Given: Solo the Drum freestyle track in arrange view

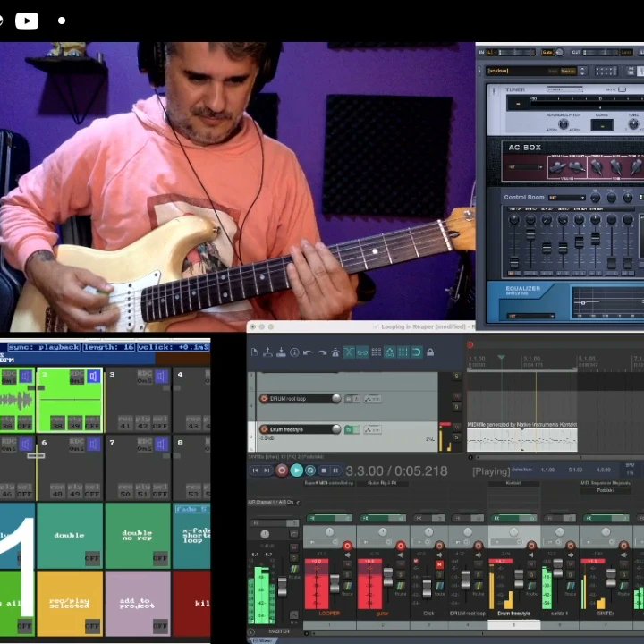Looking at the screenshot, I should [x=456, y=437].
